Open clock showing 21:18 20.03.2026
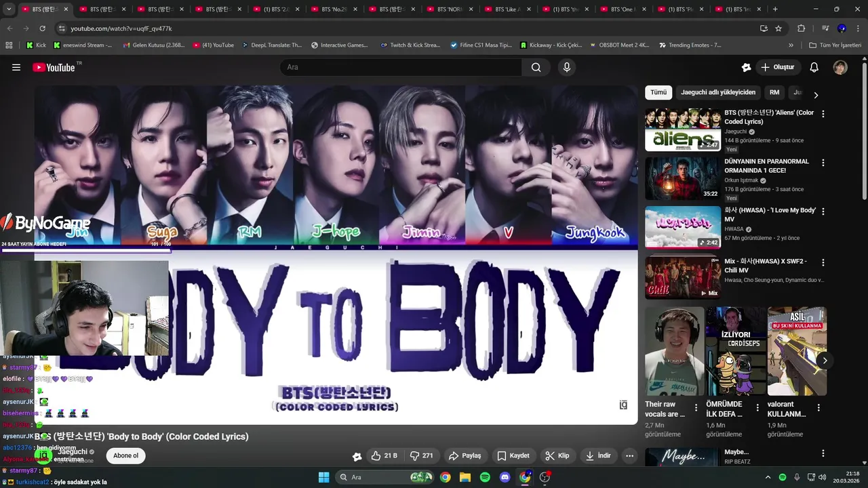868x488 pixels. coord(847,477)
